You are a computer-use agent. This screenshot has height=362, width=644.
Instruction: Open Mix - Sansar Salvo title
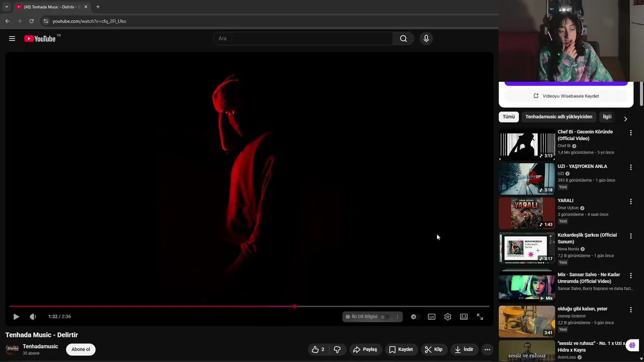pyautogui.click(x=589, y=278)
